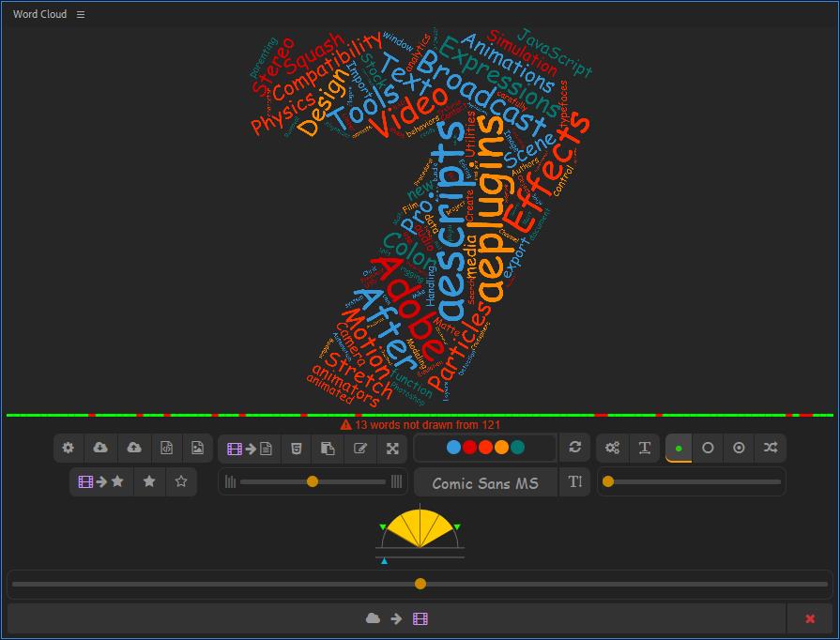Screen dimensions: 840x640
Task: Open settings with the gear icon
Action: [x=68, y=448]
